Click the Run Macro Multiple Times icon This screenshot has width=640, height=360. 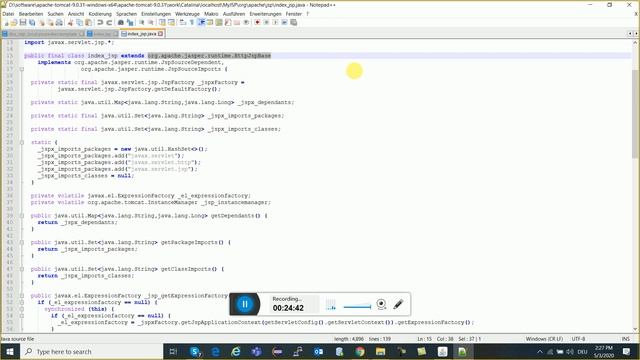284,22
